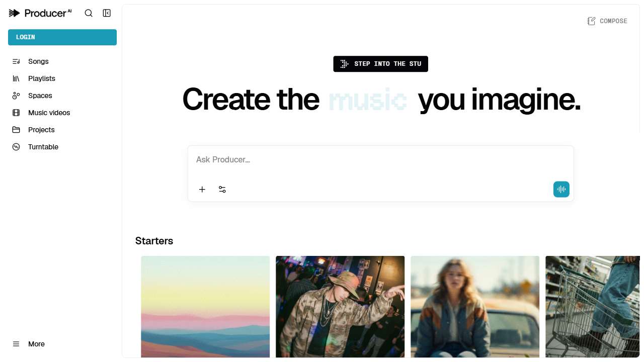Choose the dancing man starter thumbnail
The height and width of the screenshot is (362, 644).
click(x=340, y=307)
